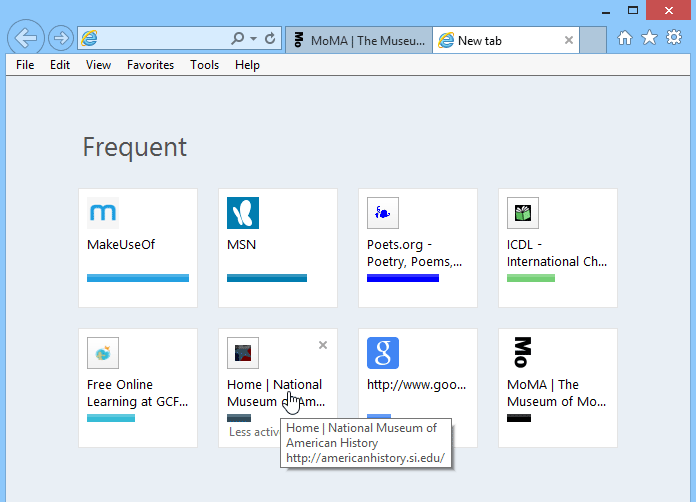This screenshot has height=502, width=696.
Task: Click the MSN butterfly icon
Action: click(x=243, y=213)
